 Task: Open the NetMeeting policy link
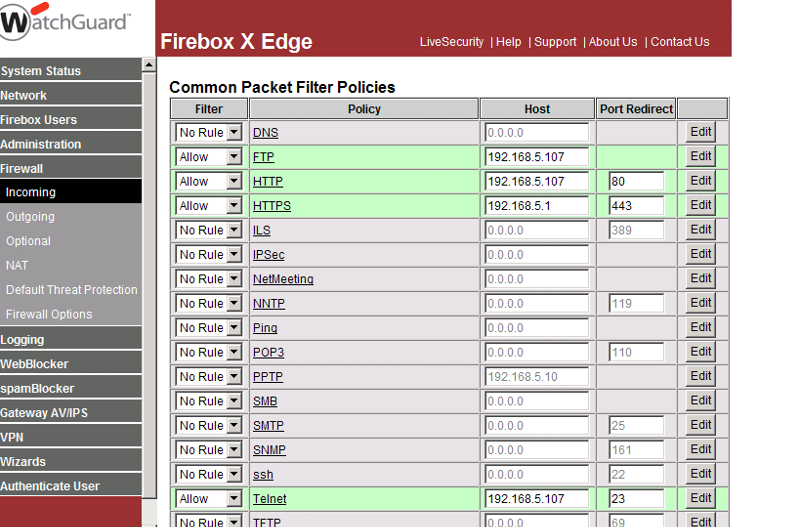tap(283, 279)
